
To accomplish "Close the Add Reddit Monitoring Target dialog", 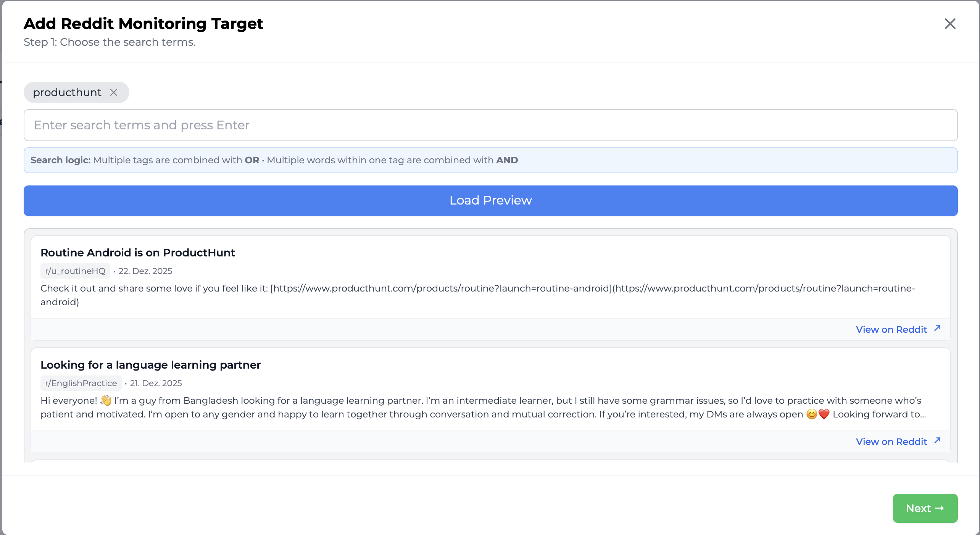I will 950,24.
